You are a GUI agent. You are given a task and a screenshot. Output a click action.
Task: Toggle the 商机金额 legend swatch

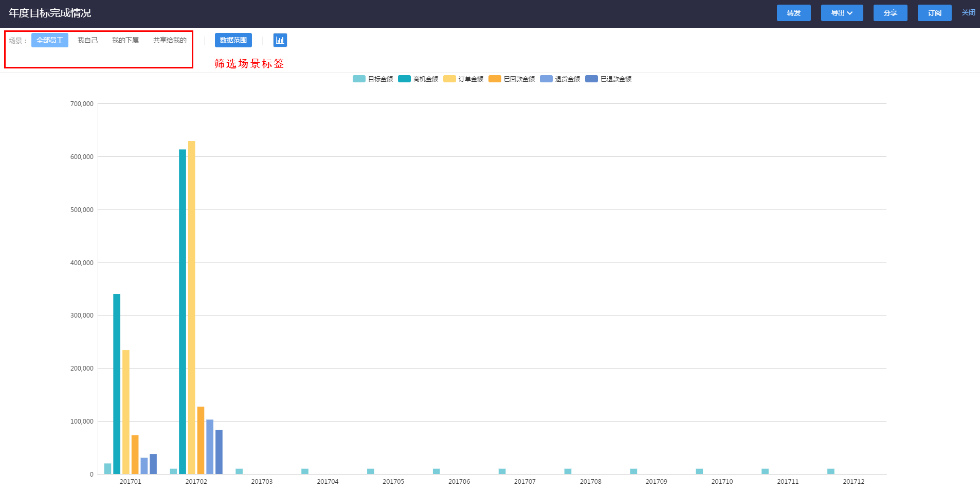(x=404, y=79)
